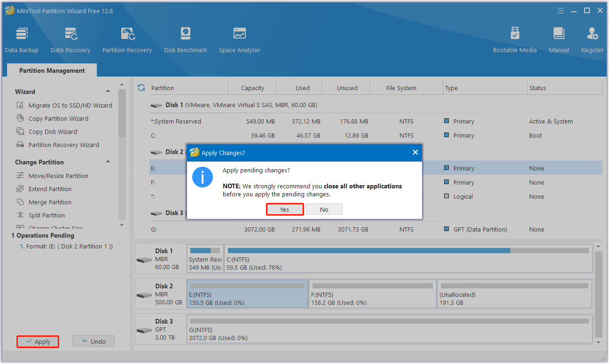Click No in Apply Changes dialog
Screen dimensions: 610x364
(x=324, y=209)
